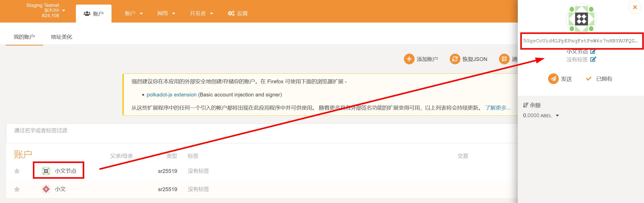Copy the 5GgsCcUid4L address in the sidebar

581,41
